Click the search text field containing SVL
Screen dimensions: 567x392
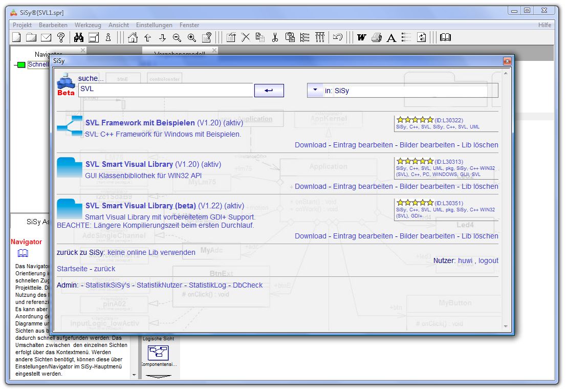(x=165, y=89)
